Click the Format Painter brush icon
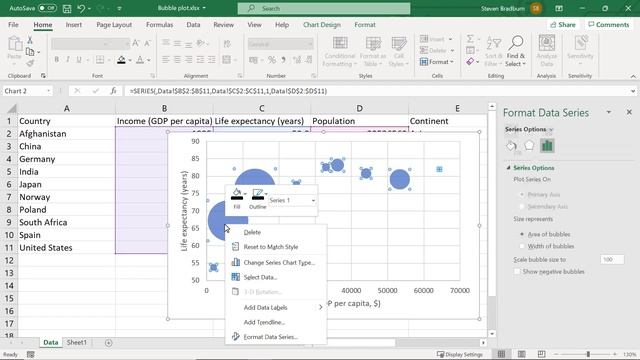The height and width of the screenshot is (360, 640). pos(30,63)
